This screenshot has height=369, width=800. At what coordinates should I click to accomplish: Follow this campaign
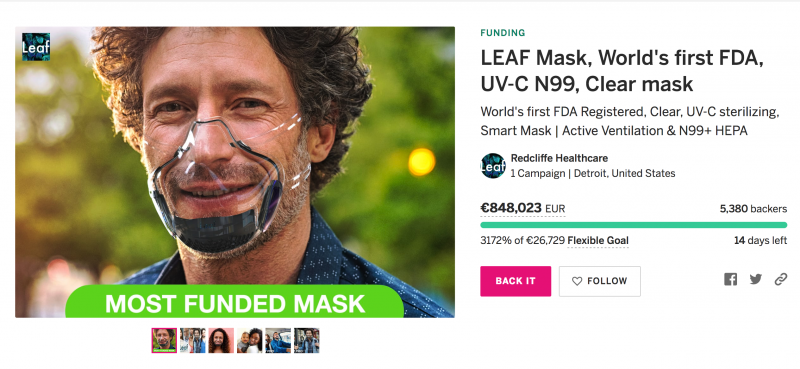tap(599, 281)
